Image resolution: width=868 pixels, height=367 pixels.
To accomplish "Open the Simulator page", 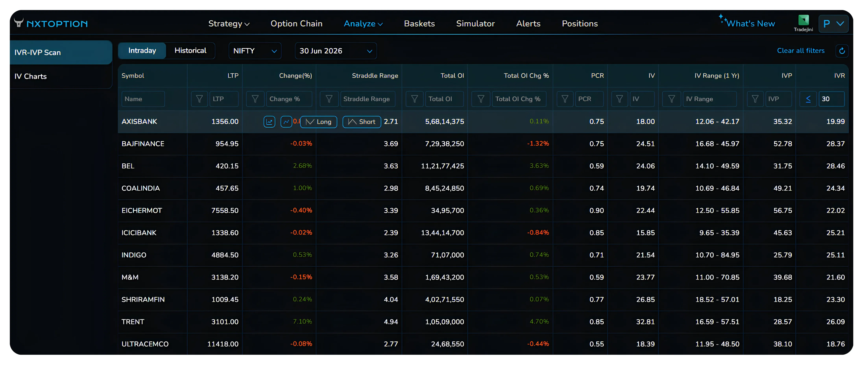I will [476, 24].
